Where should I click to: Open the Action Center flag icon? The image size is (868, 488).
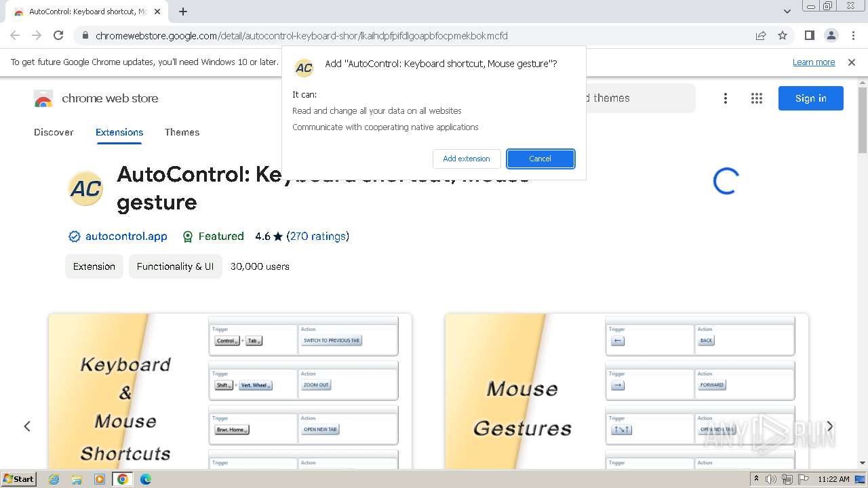pyautogui.click(x=803, y=479)
